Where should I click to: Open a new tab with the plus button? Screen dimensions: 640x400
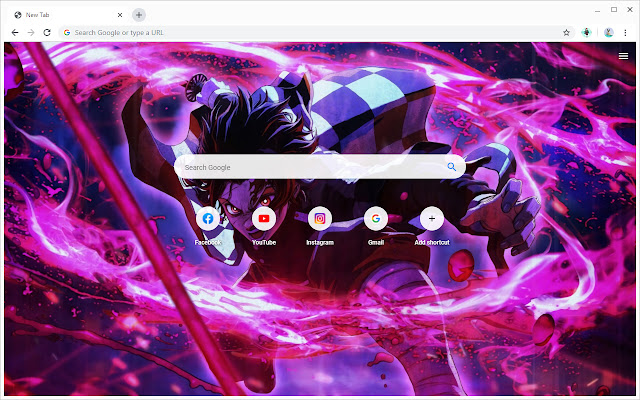(139, 15)
